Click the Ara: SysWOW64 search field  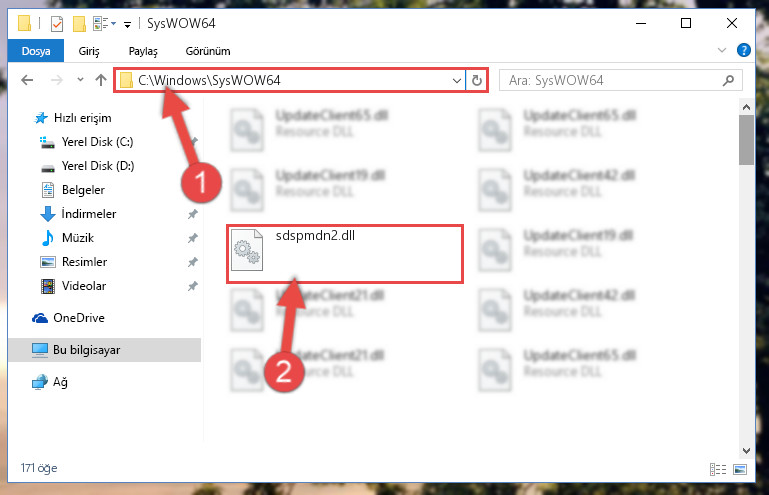610,80
